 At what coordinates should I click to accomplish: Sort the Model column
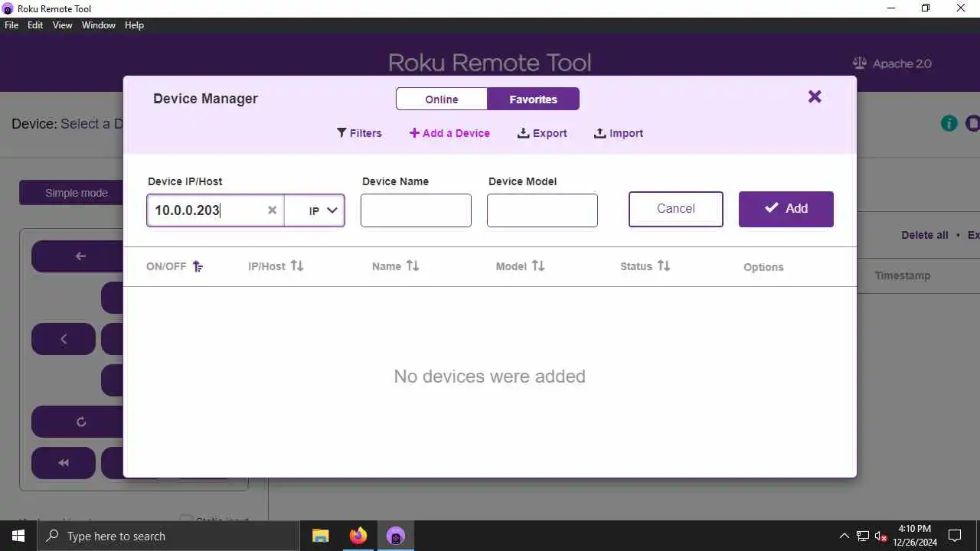538,266
